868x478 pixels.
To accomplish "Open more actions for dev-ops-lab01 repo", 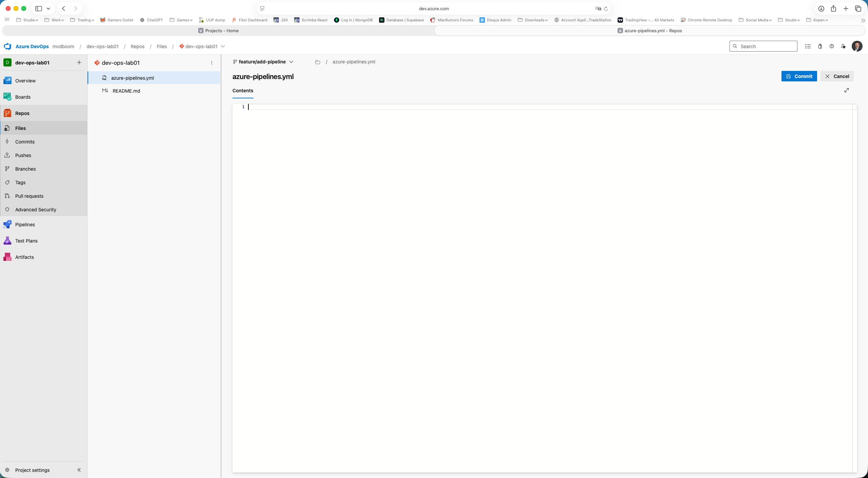I will [212, 62].
